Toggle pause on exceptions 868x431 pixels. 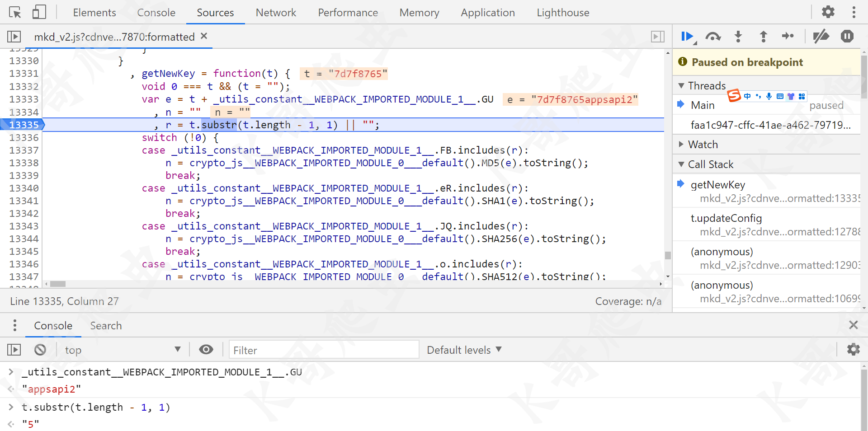[847, 36]
